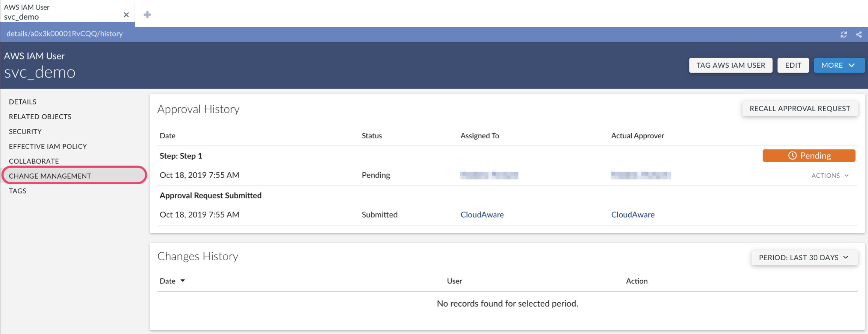
Task: Go to Related Objects section
Action: 40,117
